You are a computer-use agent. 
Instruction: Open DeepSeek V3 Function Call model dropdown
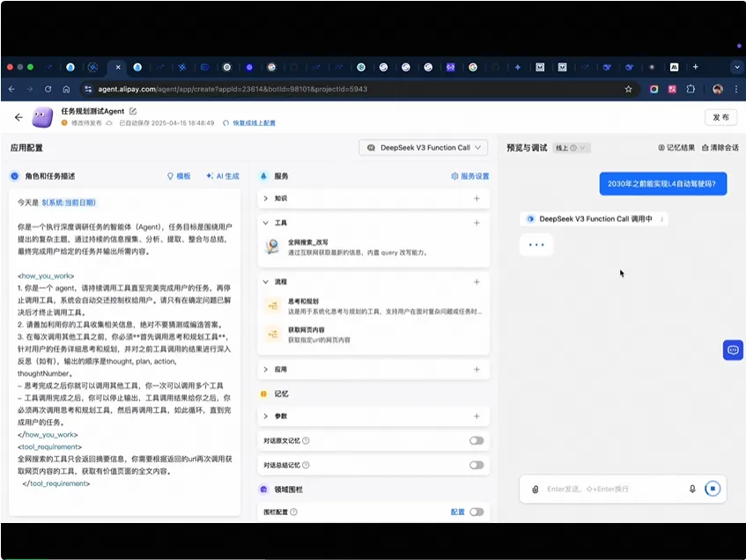click(424, 148)
